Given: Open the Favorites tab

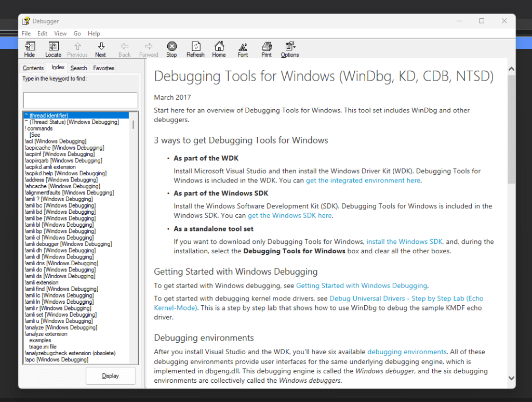Looking at the screenshot, I should click(103, 68).
